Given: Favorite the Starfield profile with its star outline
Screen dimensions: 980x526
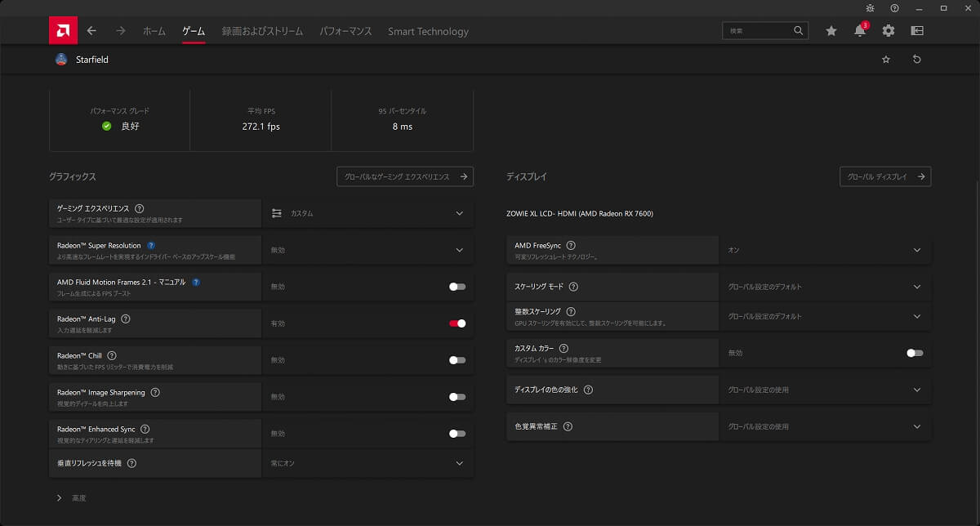Looking at the screenshot, I should (886, 60).
